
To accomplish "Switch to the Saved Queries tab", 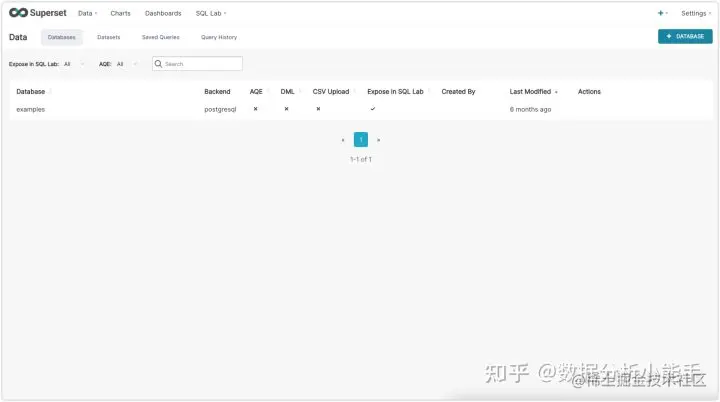I will click(x=160, y=37).
